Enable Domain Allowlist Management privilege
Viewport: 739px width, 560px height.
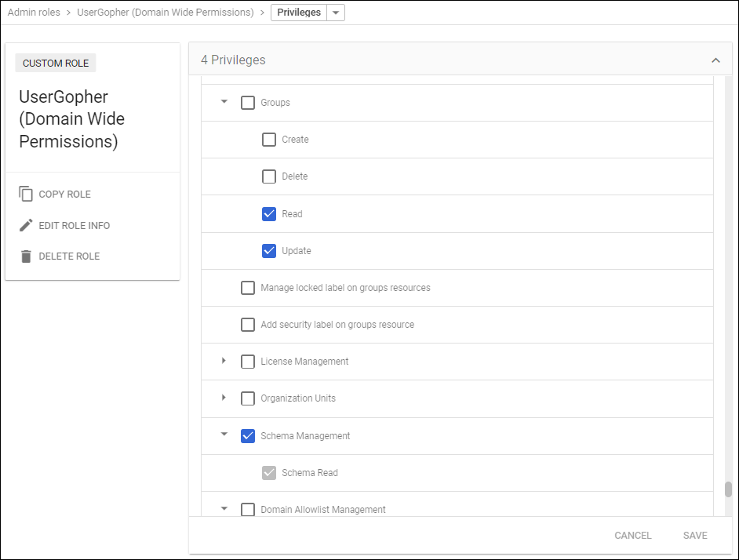(x=248, y=509)
